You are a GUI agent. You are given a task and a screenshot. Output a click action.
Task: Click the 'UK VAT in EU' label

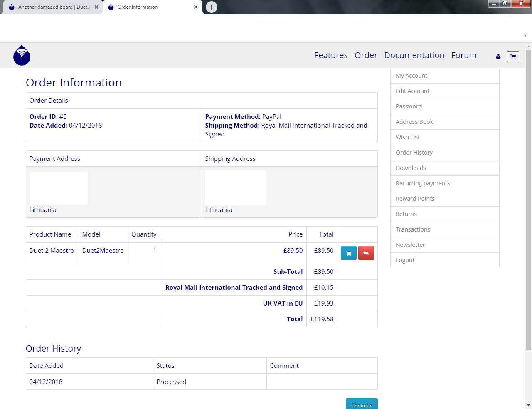283,303
